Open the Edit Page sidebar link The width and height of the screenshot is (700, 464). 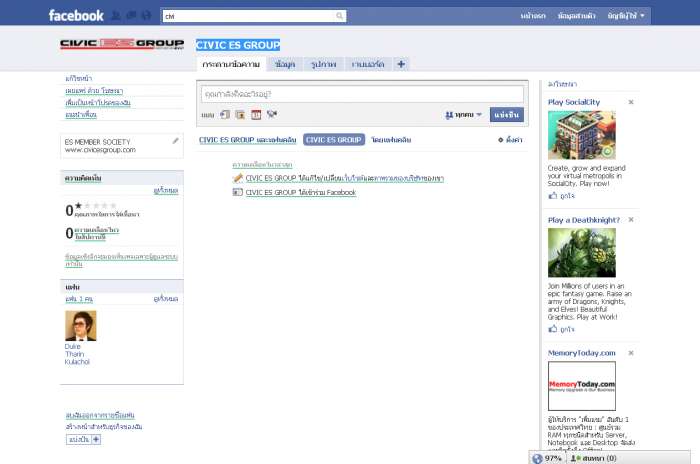(79, 79)
